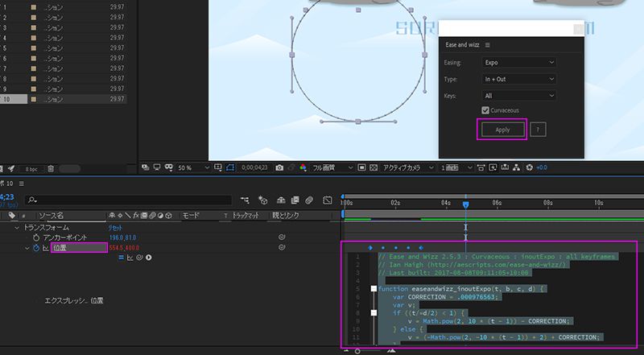
Task: Open the Ease and wizz panel menu
Action: [x=488, y=45]
